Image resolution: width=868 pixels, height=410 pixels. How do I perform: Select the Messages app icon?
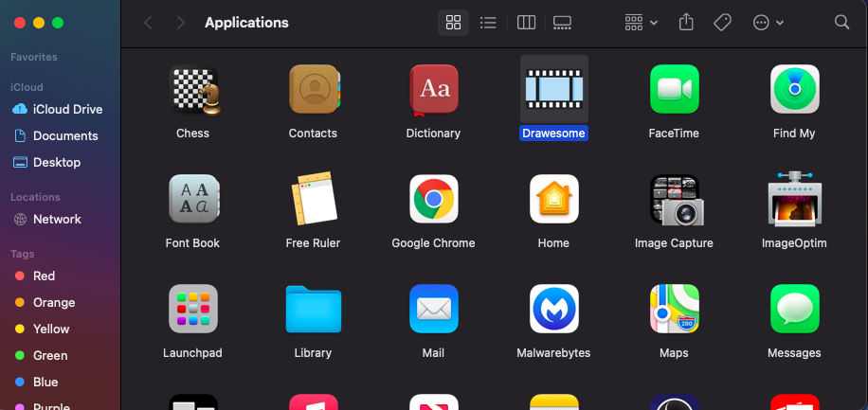pyautogui.click(x=795, y=308)
